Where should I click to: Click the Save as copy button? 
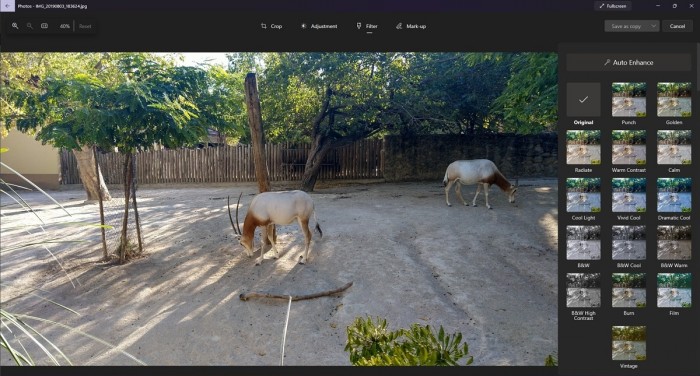[x=626, y=26]
